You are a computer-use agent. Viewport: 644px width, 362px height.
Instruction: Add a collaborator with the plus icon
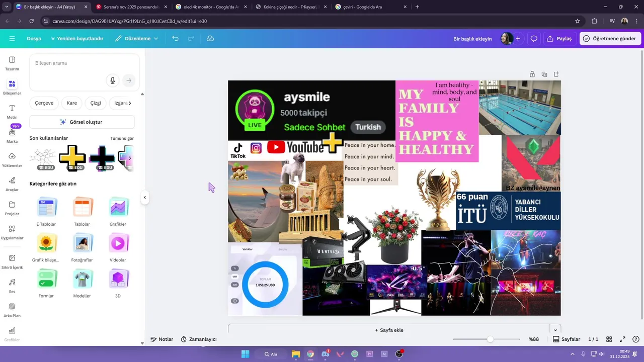pos(518,39)
